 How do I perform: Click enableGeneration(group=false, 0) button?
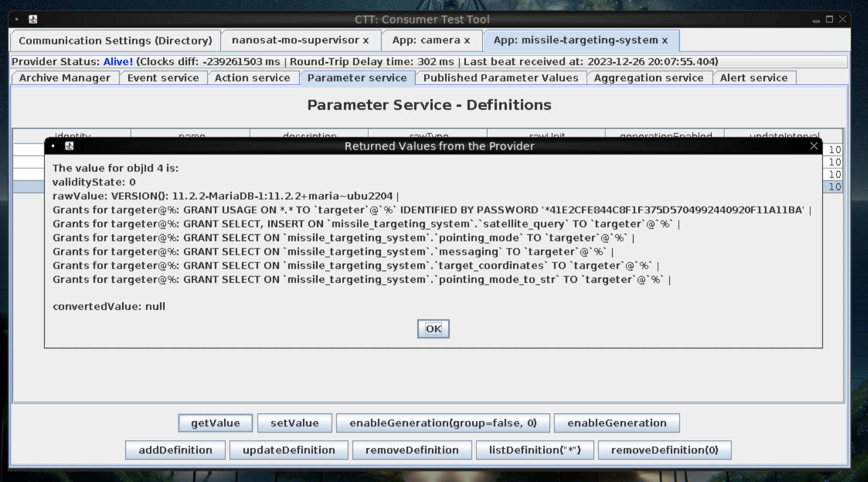[442, 423]
